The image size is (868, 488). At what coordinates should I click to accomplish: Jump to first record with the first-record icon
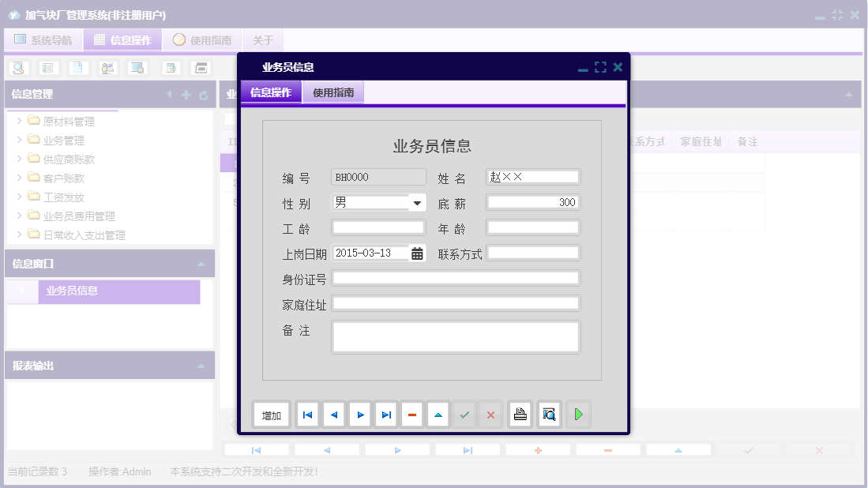[306, 414]
